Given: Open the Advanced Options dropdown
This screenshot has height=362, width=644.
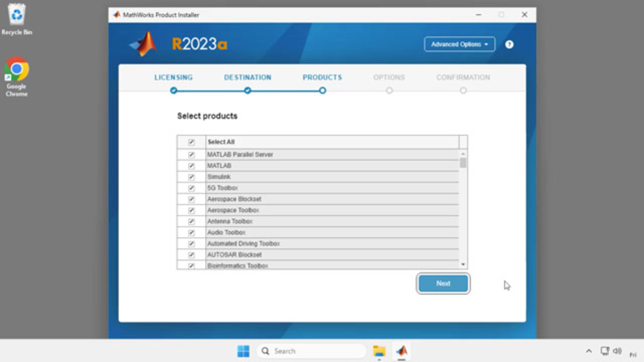Looking at the screenshot, I should [x=459, y=44].
